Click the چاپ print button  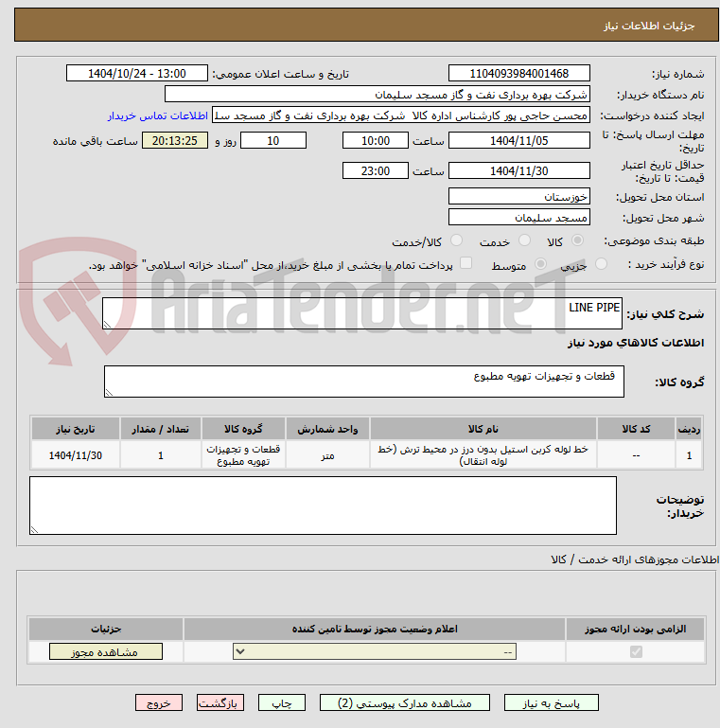[x=282, y=703]
